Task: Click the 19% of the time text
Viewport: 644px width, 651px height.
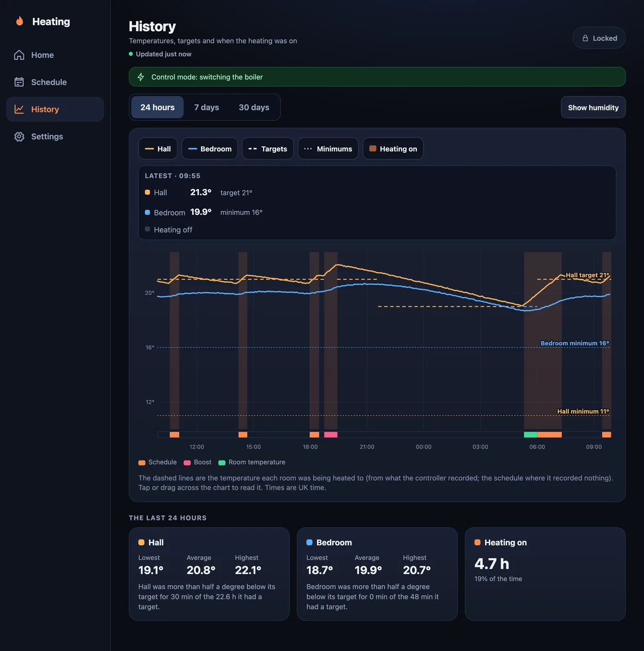Action: point(498,579)
